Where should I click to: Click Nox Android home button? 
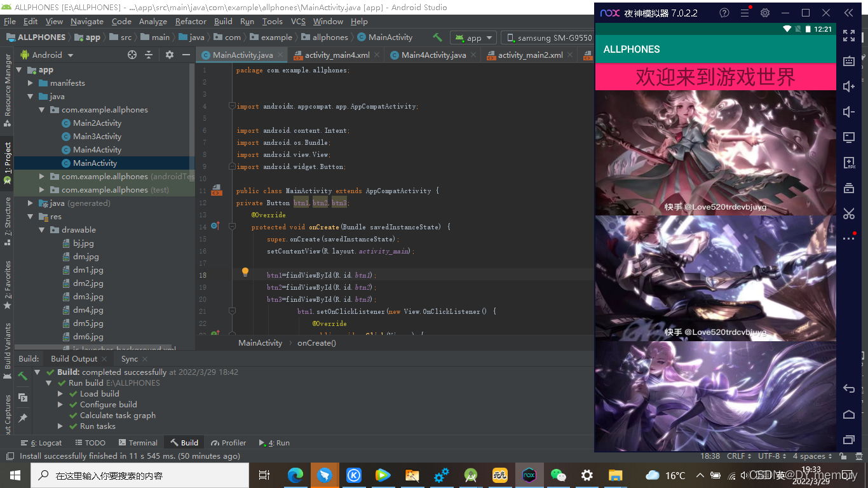click(x=849, y=414)
